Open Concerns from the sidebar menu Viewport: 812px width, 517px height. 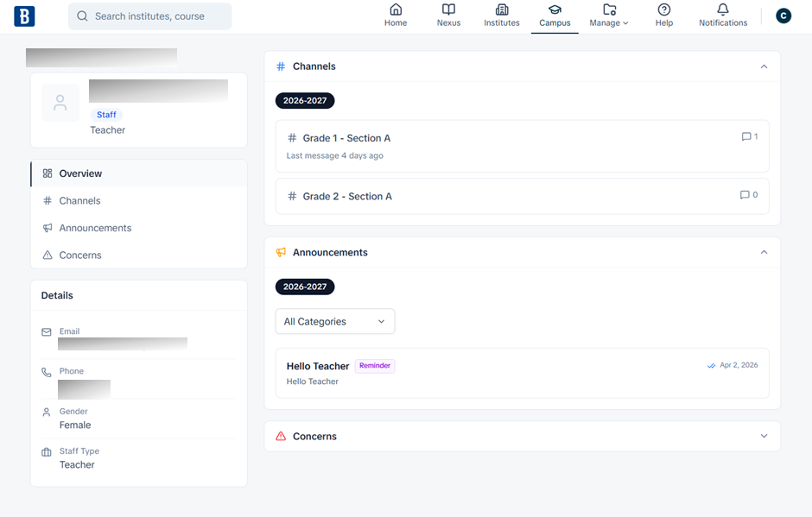tap(80, 255)
